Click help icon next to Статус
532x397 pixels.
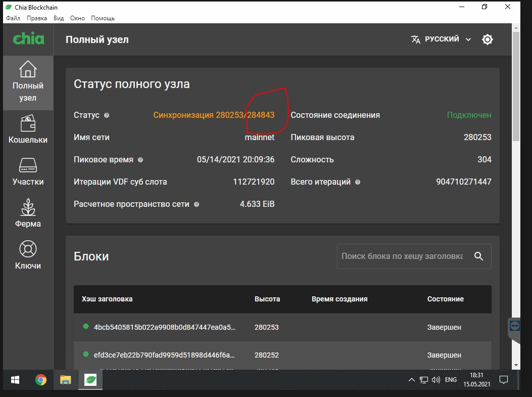click(x=107, y=115)
